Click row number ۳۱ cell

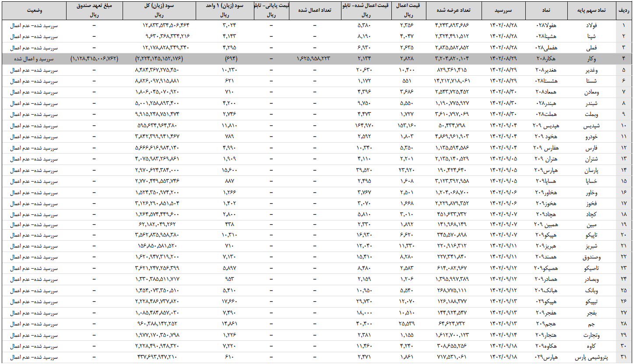pos(623,357)
